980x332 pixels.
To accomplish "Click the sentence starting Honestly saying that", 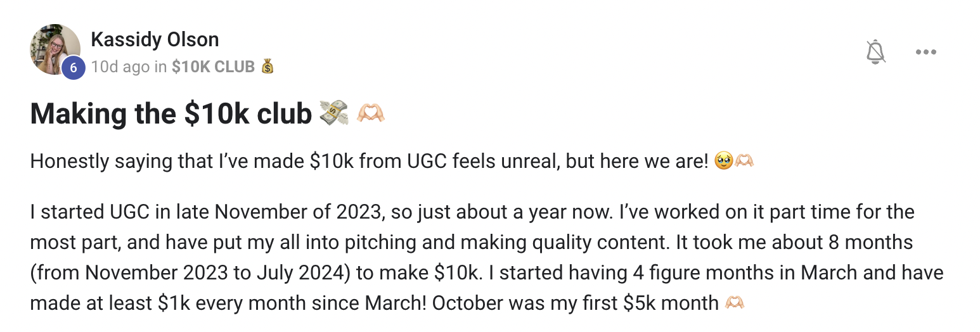I will 369,162.
